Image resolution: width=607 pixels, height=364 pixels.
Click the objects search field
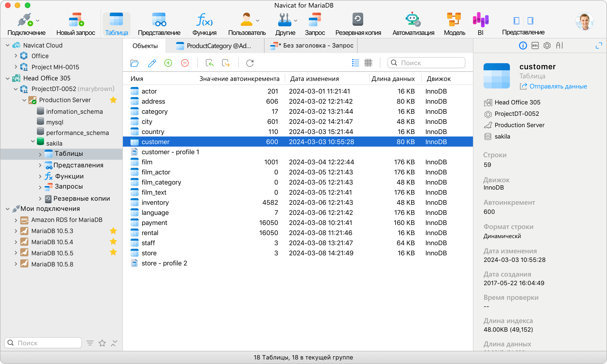pos(430,63)
